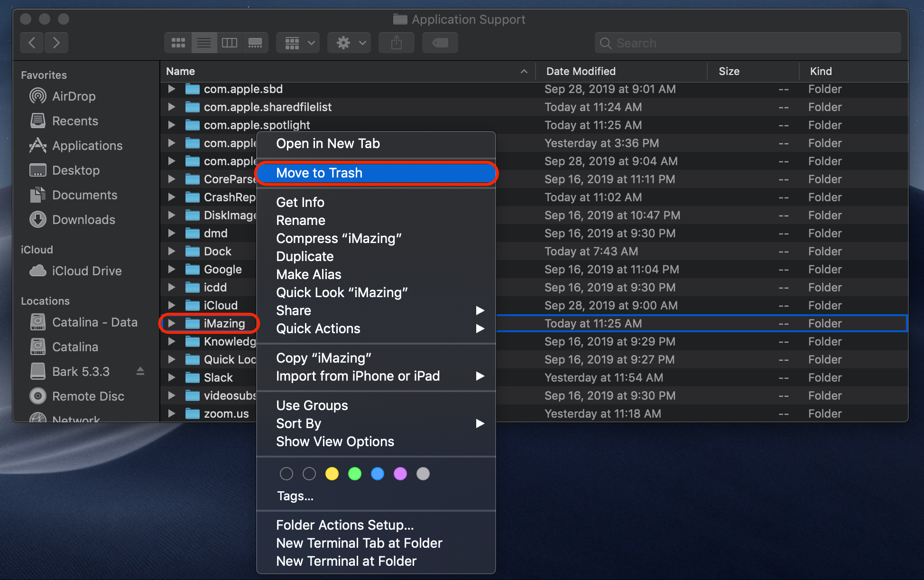The image size is (924, 580).
Task: Switch to column view
Action: tap(230, 43)
